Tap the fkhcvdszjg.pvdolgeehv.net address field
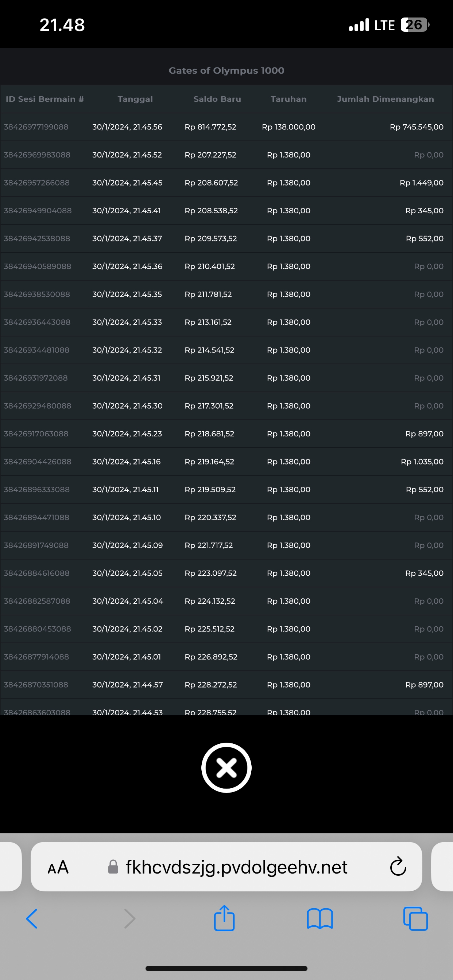The height and width of the screenshot is (980, 453). (236, 867)
